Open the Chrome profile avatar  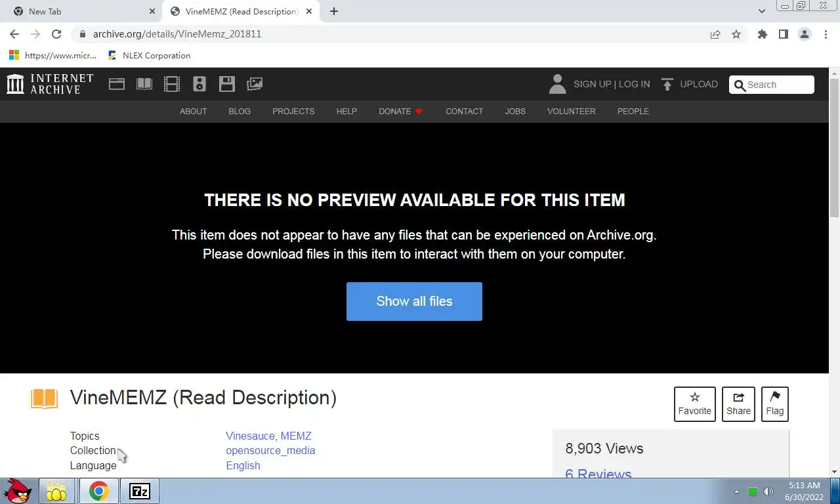click(805, 34)
